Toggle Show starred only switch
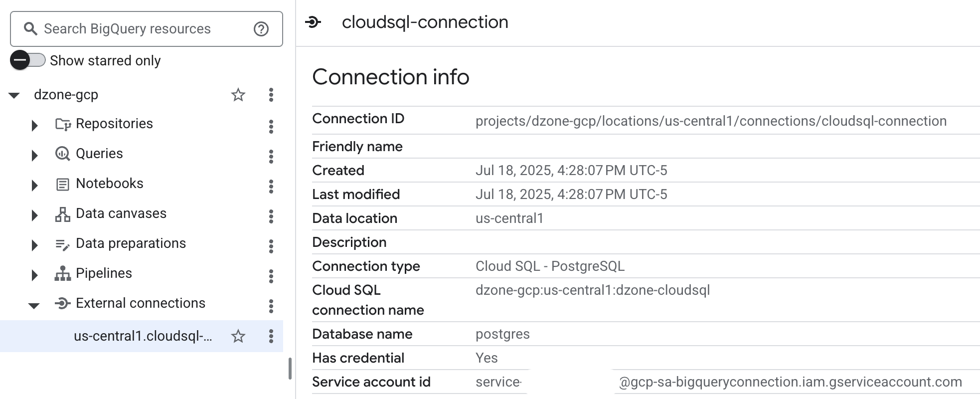 tap(28, 60)
